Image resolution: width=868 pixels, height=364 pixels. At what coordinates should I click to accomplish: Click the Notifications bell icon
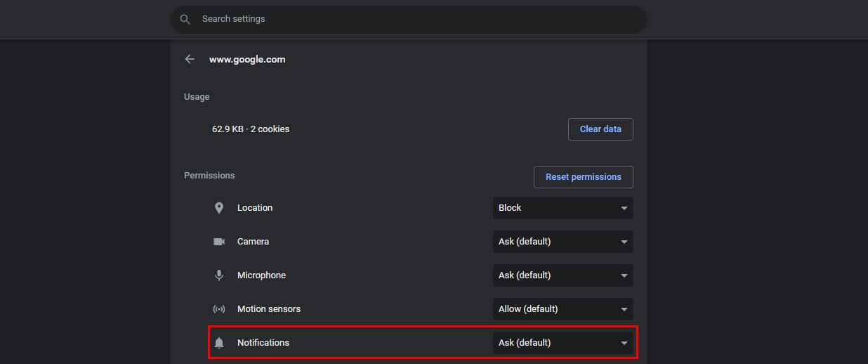(x=219, y=343)
